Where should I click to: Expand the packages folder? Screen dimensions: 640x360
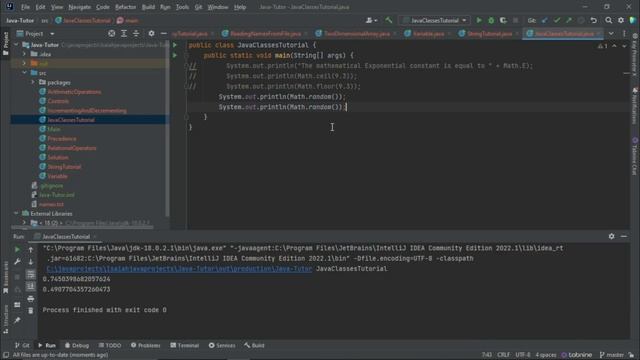[33, 82]
